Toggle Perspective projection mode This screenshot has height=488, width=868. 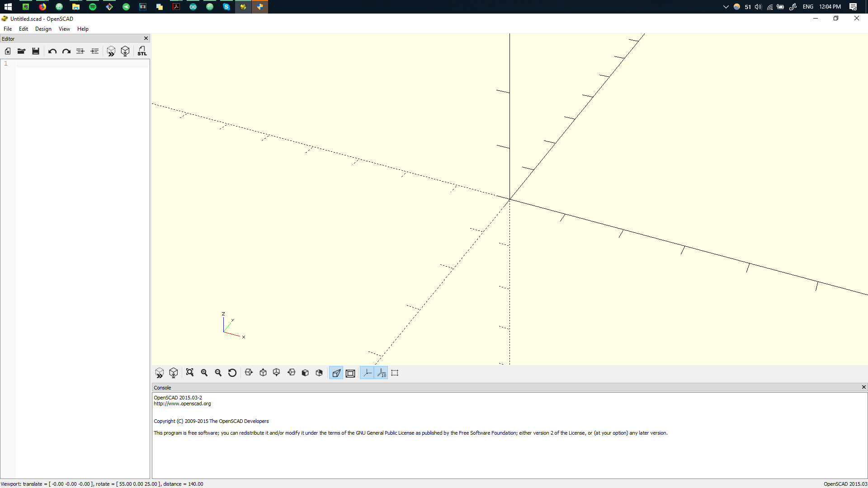pyautogui.click(x=336, y=373)
